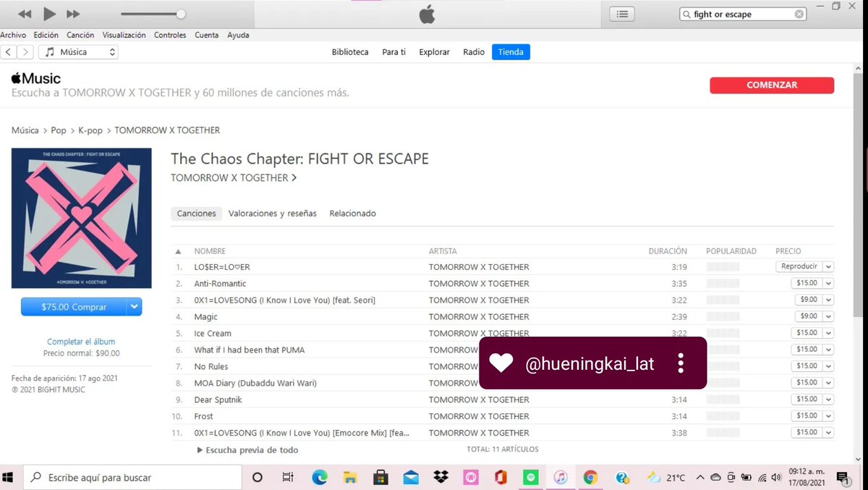868x490 pixels.
Task: Open dropdown arrow beside $75.00 Comprar
Action: coord(135,307)
